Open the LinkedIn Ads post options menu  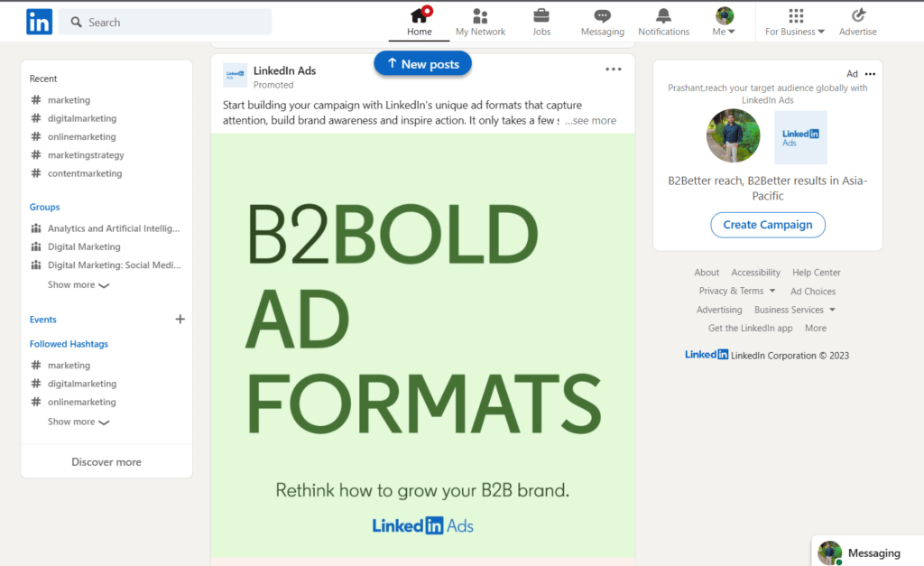point(613,69)
